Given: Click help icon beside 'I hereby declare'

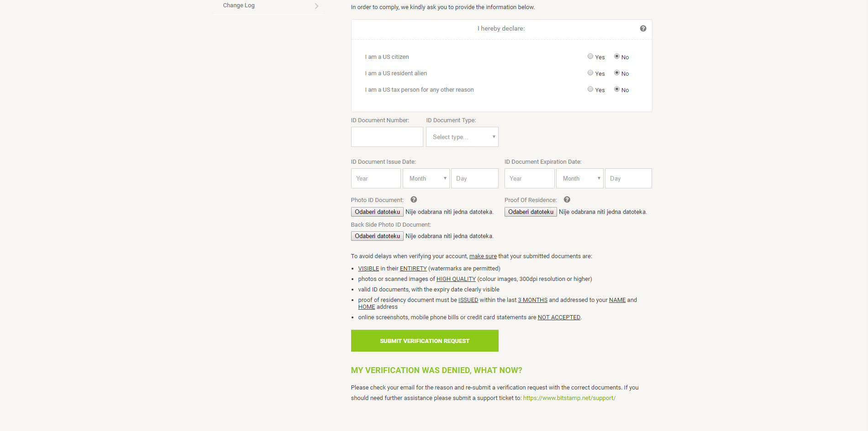Looking at the screenshot, I should [643, 28].
